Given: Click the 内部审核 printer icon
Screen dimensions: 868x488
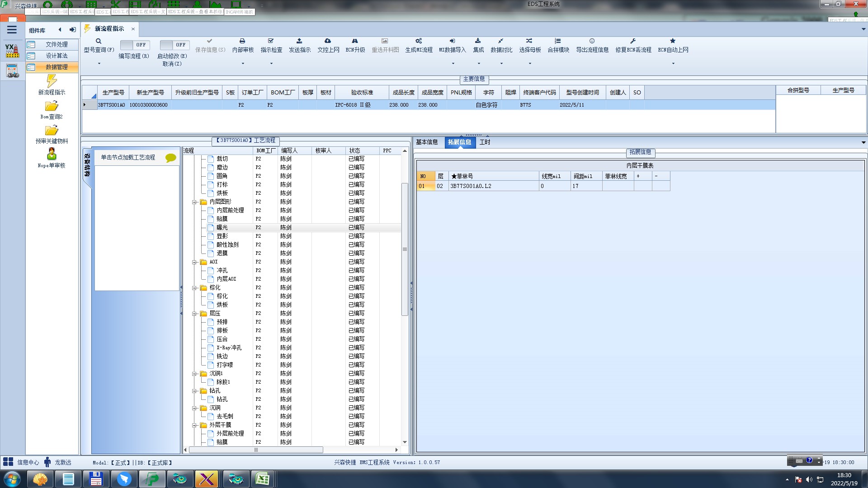Looking at the screenshot, I should click(x=242, y=41).
